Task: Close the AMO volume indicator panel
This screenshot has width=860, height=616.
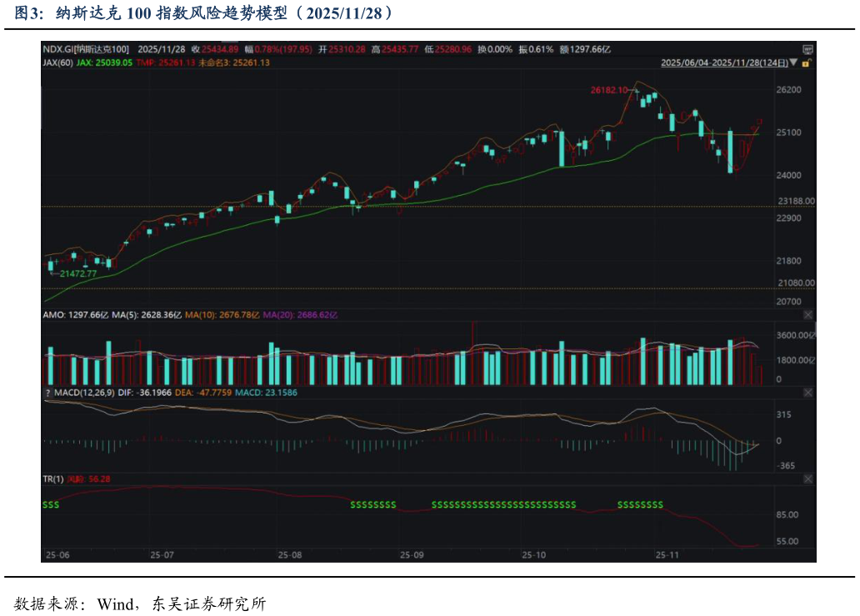Action: tap(807, 315)
